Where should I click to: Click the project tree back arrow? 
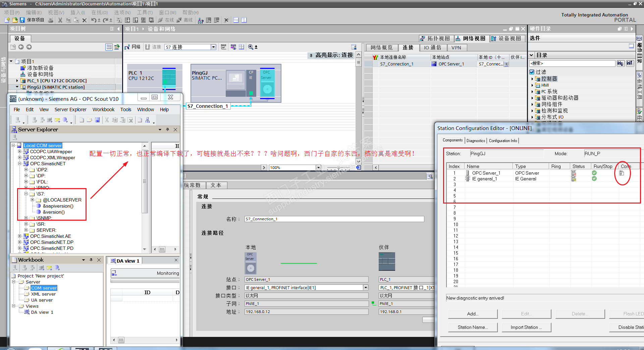(x=21, y=47)
